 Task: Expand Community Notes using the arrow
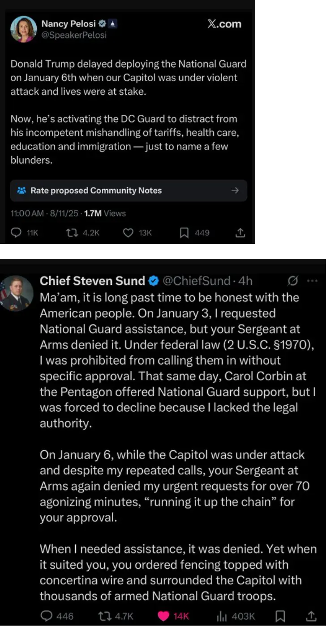pyautogui.click(x=235, y=191)
